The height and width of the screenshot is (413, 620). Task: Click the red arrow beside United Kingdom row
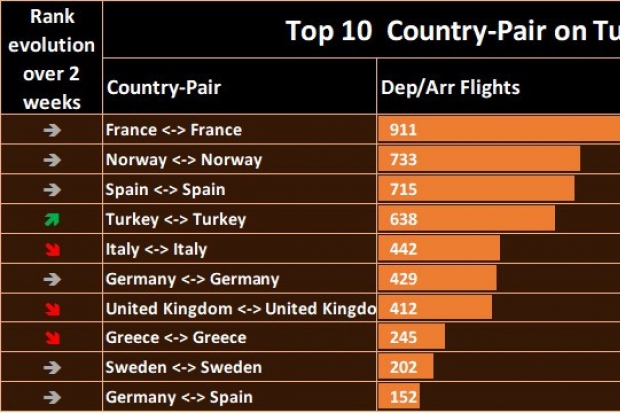pos(52,309)
